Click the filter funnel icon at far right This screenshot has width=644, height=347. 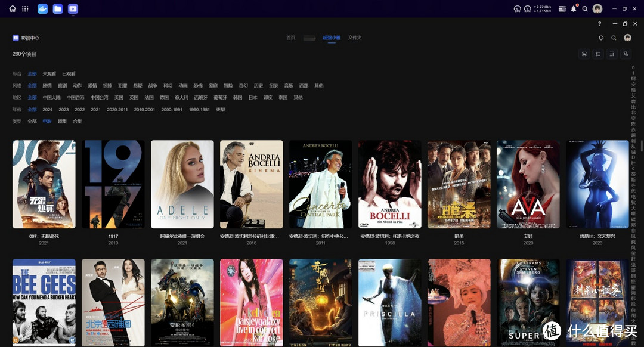tap(626, 54)
